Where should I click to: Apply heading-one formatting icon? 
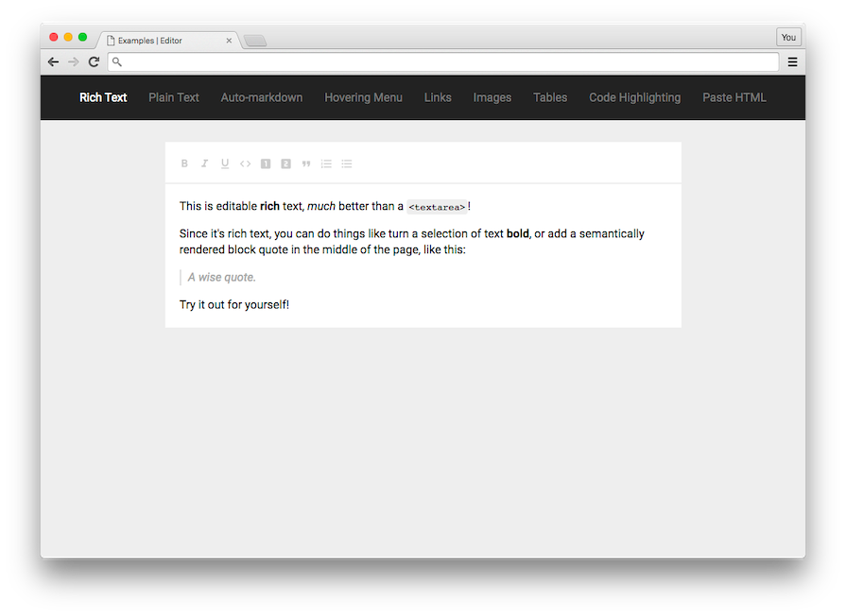click(266, 163)
